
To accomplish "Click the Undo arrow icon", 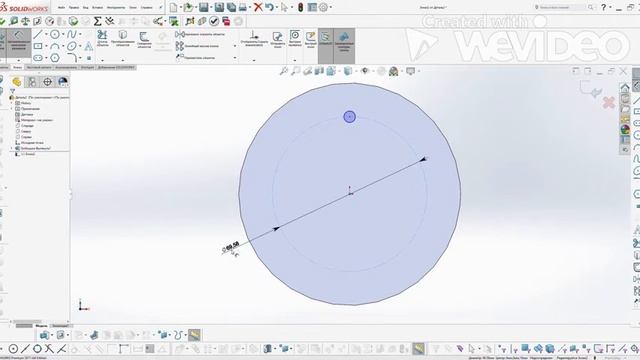I will coord(269,7).
